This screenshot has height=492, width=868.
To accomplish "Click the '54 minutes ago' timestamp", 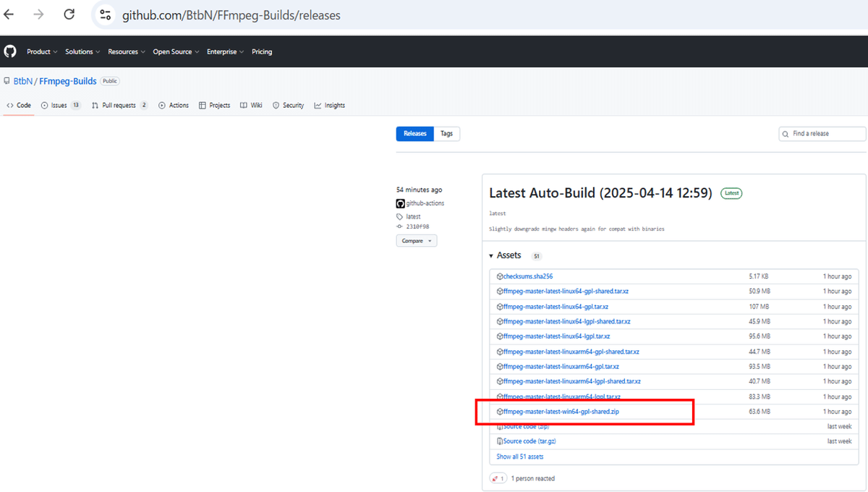I will click(420, 190).
